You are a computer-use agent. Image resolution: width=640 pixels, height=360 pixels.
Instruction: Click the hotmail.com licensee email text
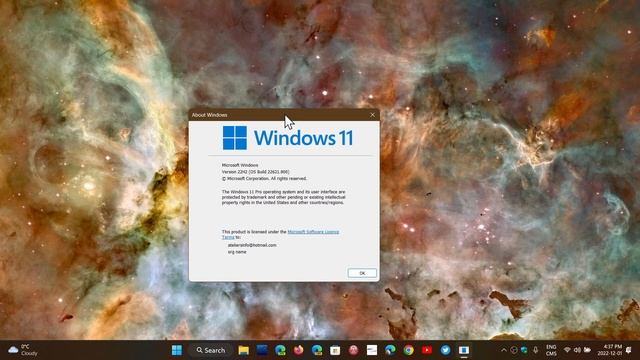click(x=252, y=245)
